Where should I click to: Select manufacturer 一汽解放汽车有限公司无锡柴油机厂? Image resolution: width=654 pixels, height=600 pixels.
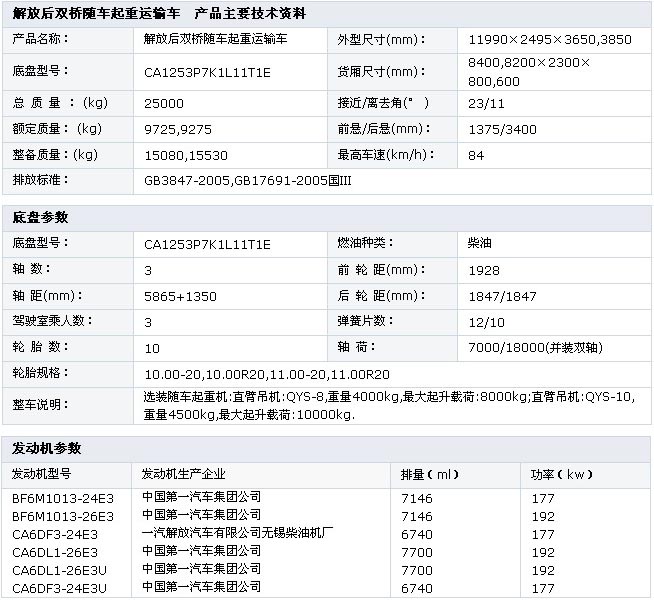(236, 533)
